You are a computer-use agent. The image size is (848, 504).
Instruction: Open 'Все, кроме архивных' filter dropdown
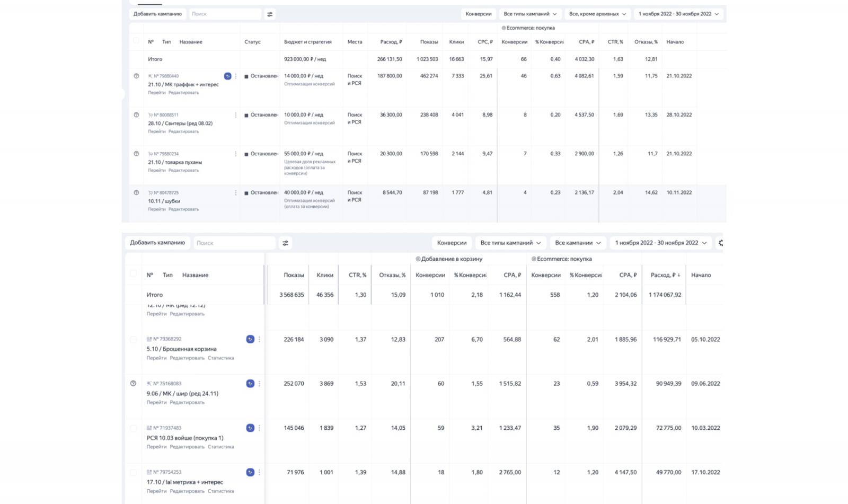pos(597,14)
